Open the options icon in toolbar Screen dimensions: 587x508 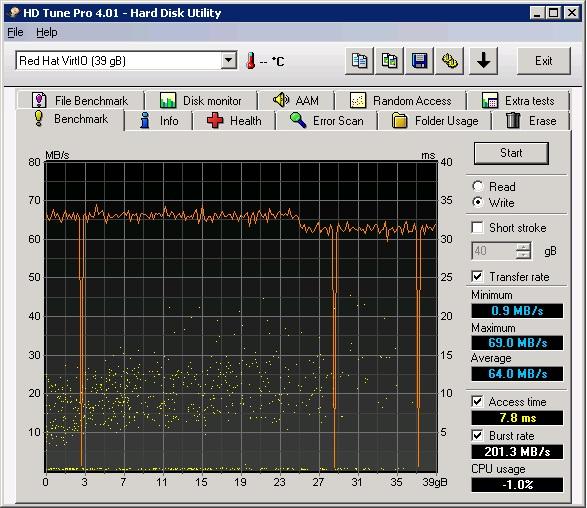pos(450,61)
